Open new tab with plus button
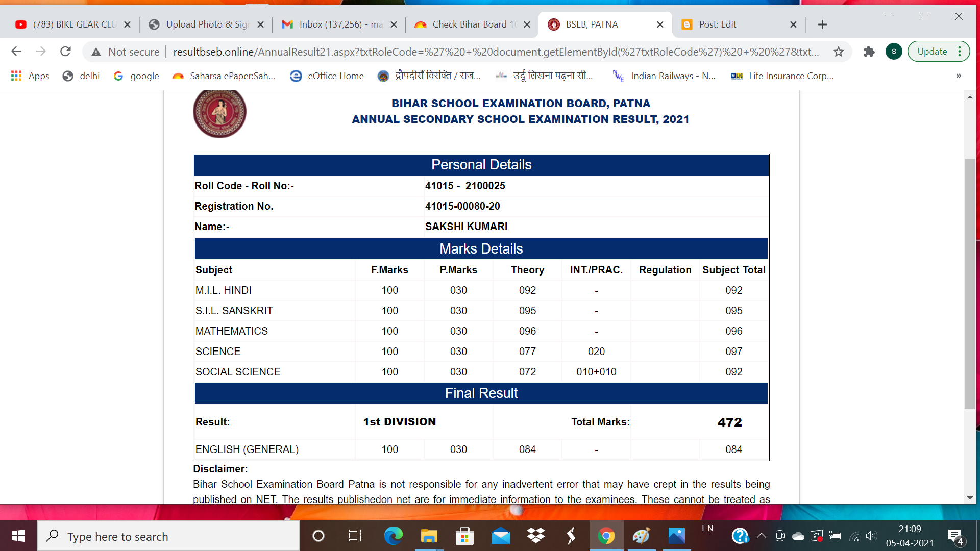 (x=822, y=24)
